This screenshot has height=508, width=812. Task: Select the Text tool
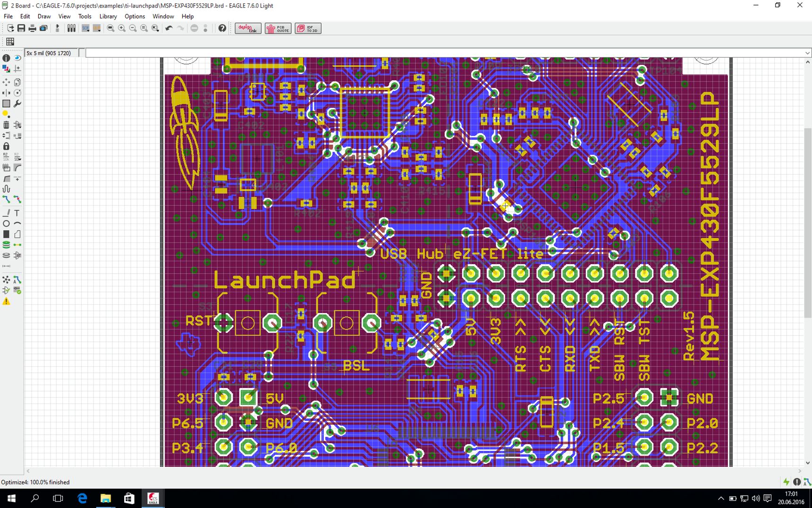tap(17, 213)
